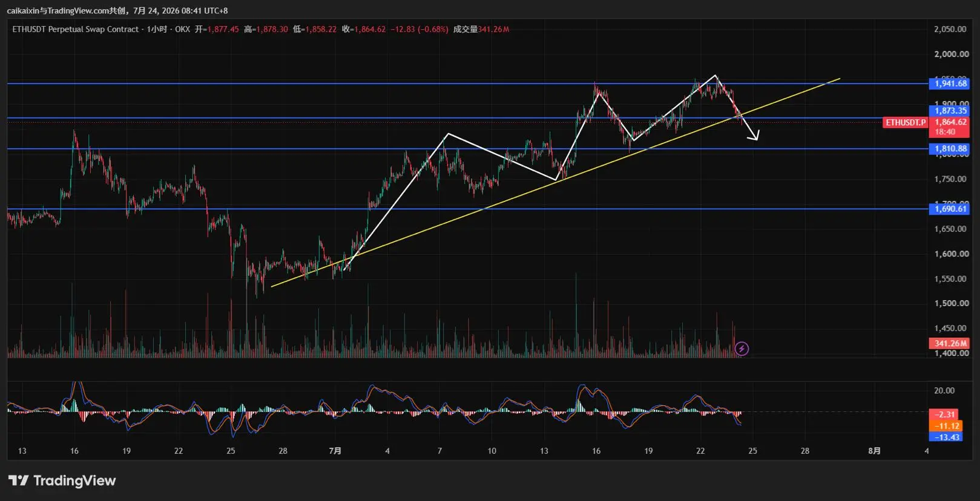Click the 10 date axis label

[492, 451]
